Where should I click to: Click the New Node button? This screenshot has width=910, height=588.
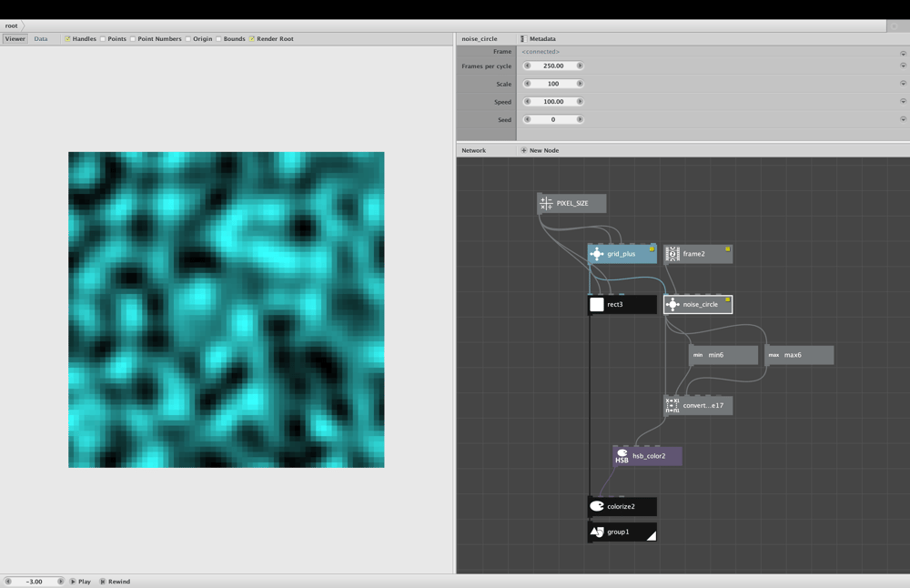(540, 150)
